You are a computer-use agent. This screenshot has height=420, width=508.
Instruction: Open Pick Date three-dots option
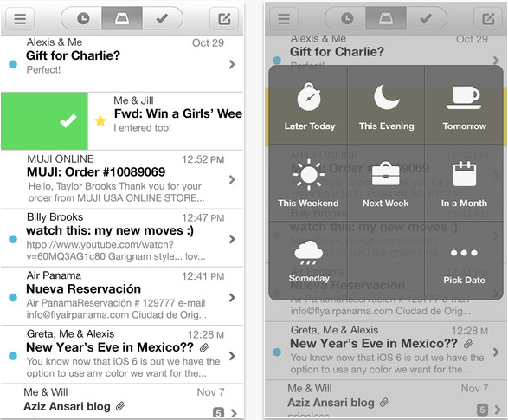(x=464, y=261)
